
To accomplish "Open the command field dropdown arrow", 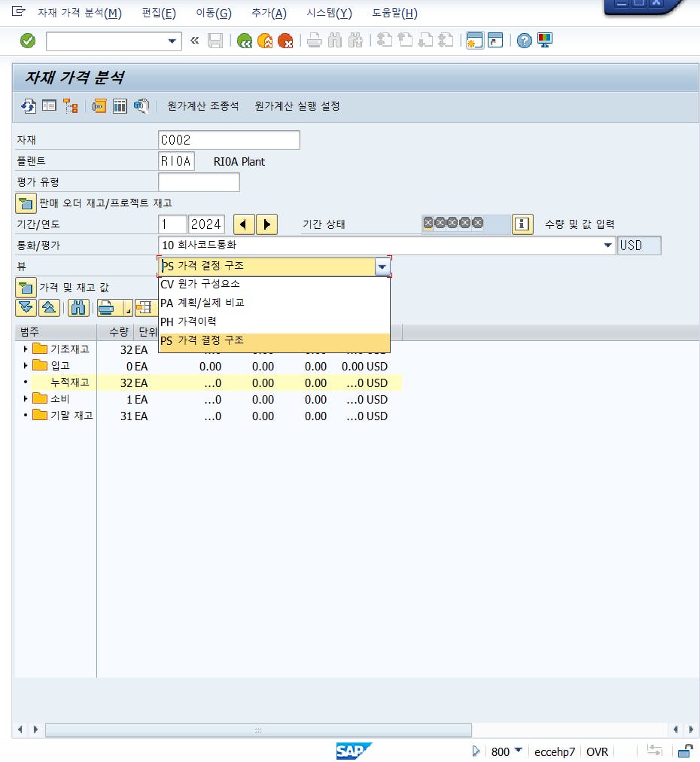I will tap(172, 41).
